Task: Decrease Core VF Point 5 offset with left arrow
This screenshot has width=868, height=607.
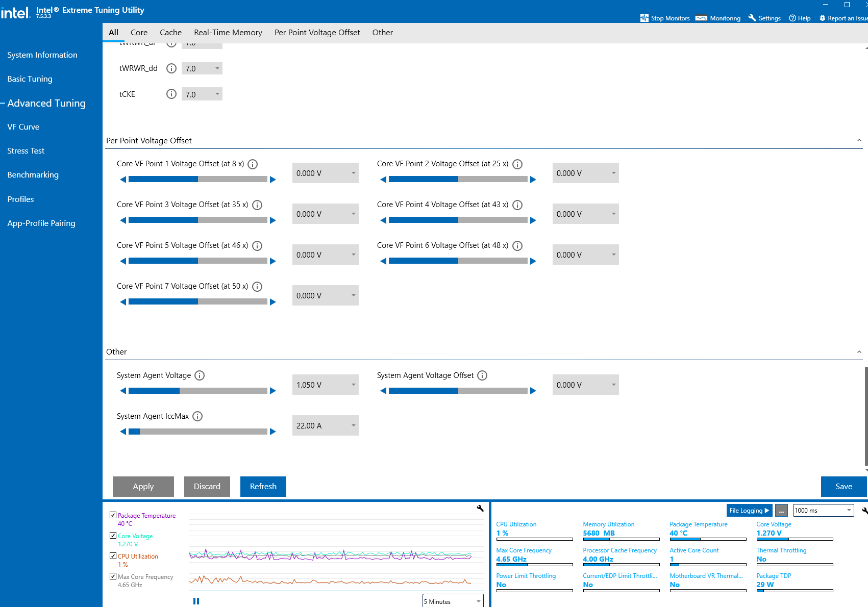Action: pyautogui.click(x=122, y=261)
